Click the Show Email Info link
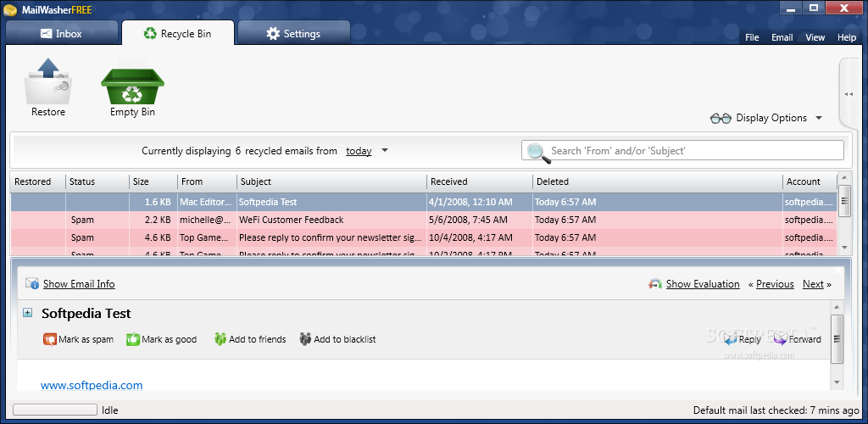The image size is (868, 424). 79,284
